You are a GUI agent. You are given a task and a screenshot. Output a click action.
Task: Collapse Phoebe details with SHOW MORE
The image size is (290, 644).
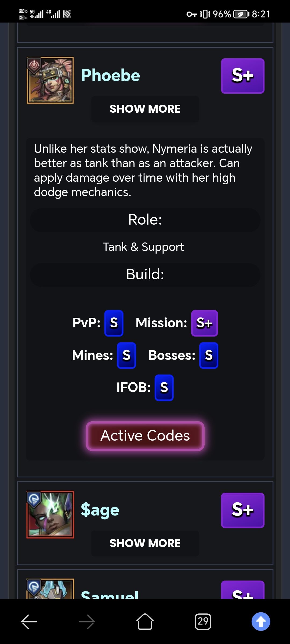tap(145, 109)
